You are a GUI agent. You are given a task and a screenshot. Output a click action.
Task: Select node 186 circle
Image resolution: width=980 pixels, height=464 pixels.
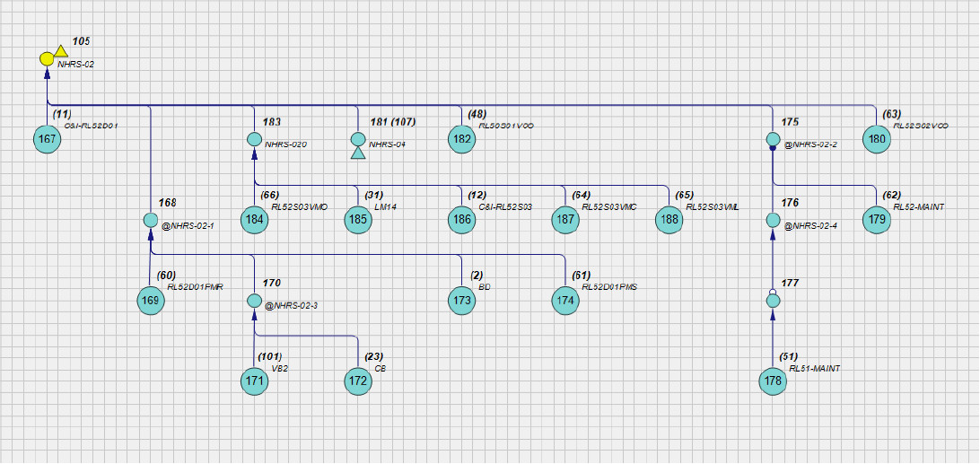coord(461,220)
